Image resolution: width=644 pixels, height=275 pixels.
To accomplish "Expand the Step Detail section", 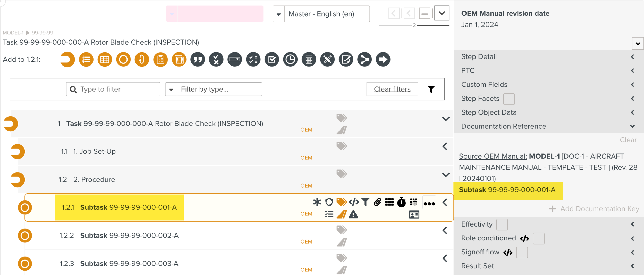I will click(632, 57).
